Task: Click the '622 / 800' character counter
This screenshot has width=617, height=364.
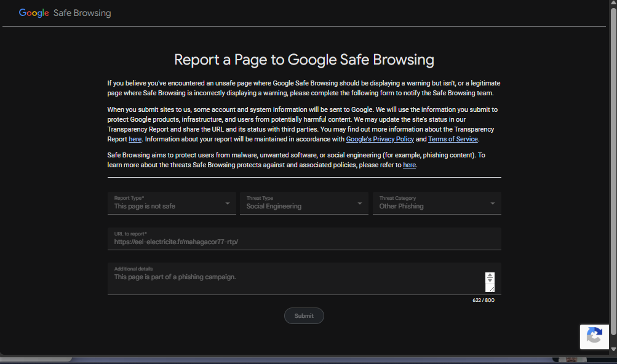Action: (x=484, y=300)
